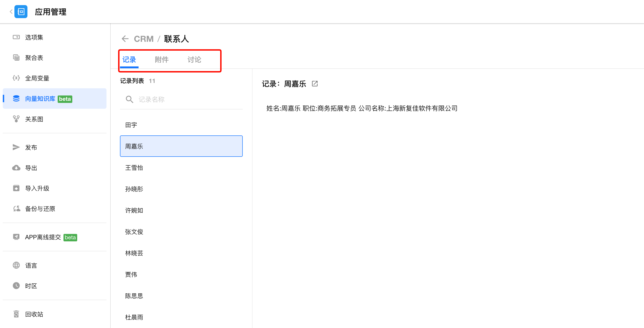Open the APP离线提交 beta item
The height and width of the screenshot is (328, 644).
coord(43,237)
